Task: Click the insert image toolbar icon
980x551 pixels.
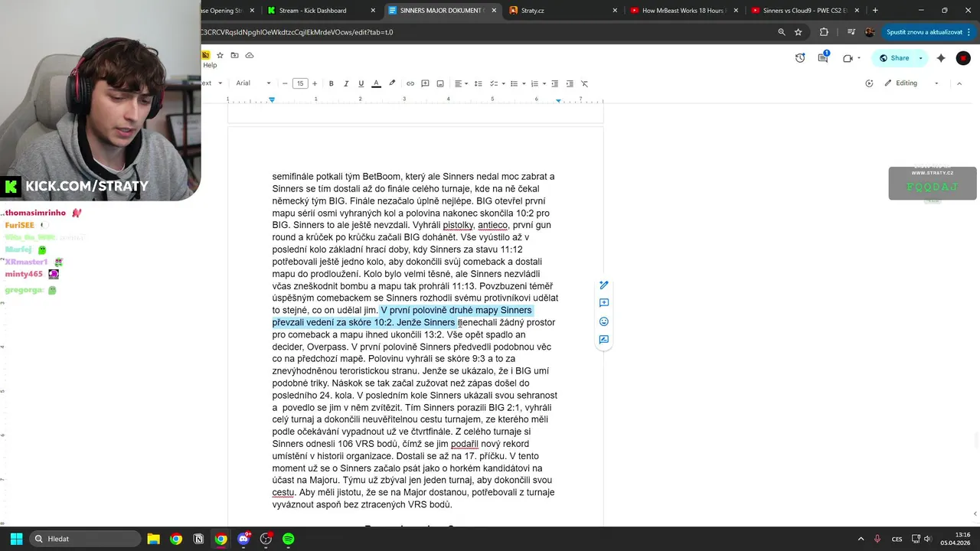Action: pos(440,83)
